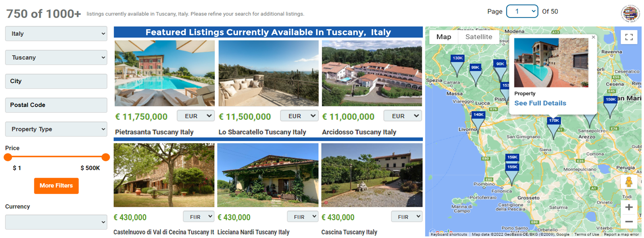Change EUR currency for Pietrasanta listing
The width and height of the screenshot is (644, 238).
pyautogui.click(x=195, y=116)
